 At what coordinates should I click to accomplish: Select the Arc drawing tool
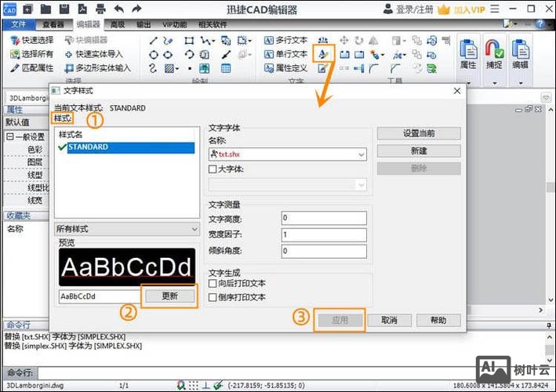pyautogui.click(x=189, y=55)
